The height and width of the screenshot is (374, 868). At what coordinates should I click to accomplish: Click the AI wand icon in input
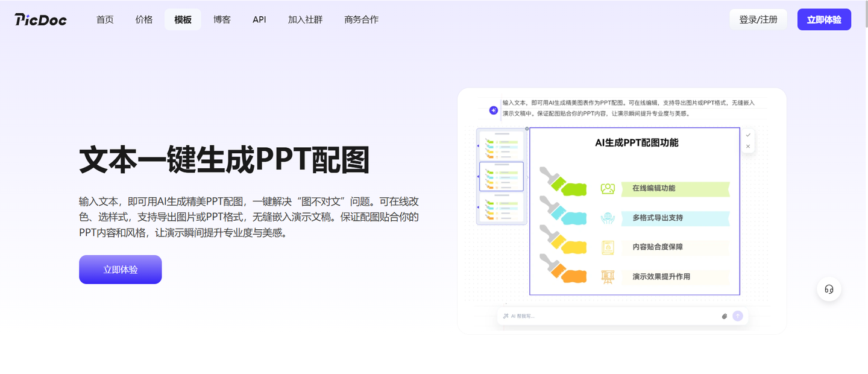point(506,316)
